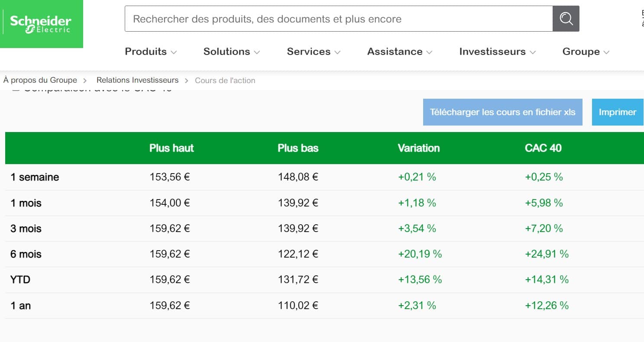The height and width of the screenshot is (342, 644).
Task: Go to À propos du Groupe breadcrumb
Action: 40,80
